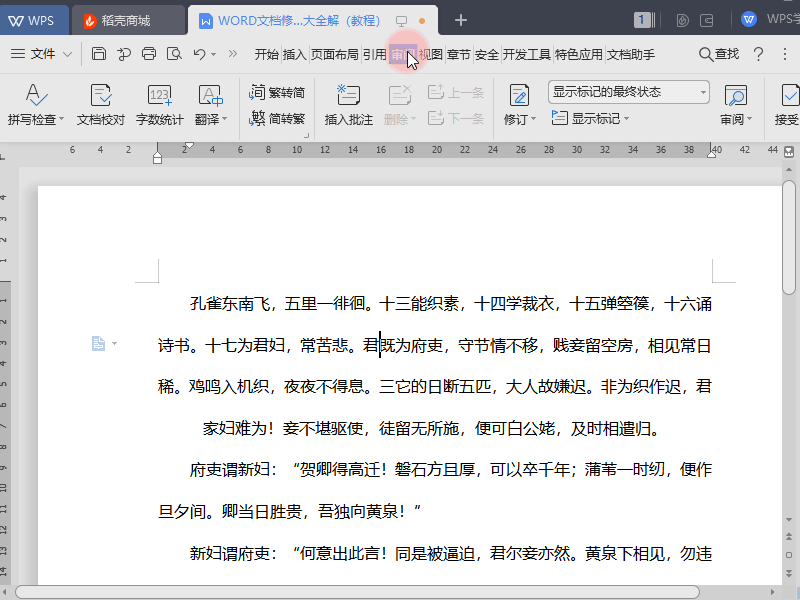The image size is (800, 600).
Task: Switch to the 开始 tab
Action: (x=266, y=54)
